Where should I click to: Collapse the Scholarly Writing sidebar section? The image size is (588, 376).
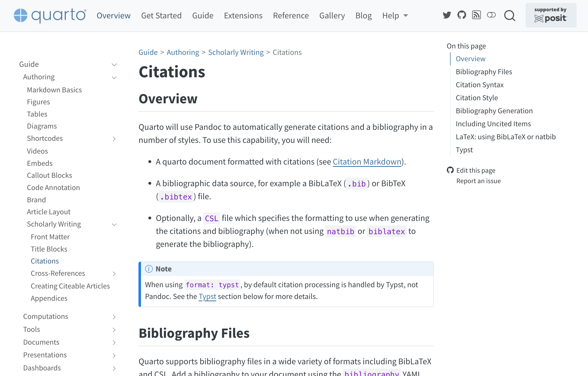point(114,224)
